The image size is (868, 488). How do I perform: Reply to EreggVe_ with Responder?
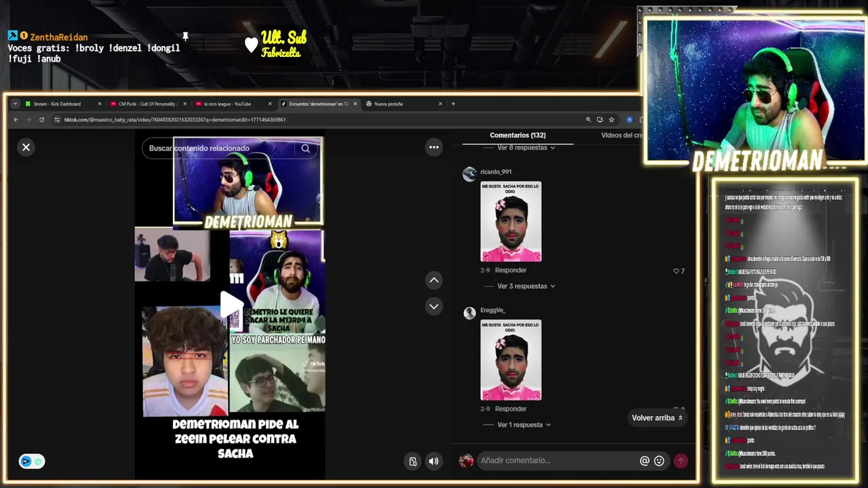tap(511, 409)
